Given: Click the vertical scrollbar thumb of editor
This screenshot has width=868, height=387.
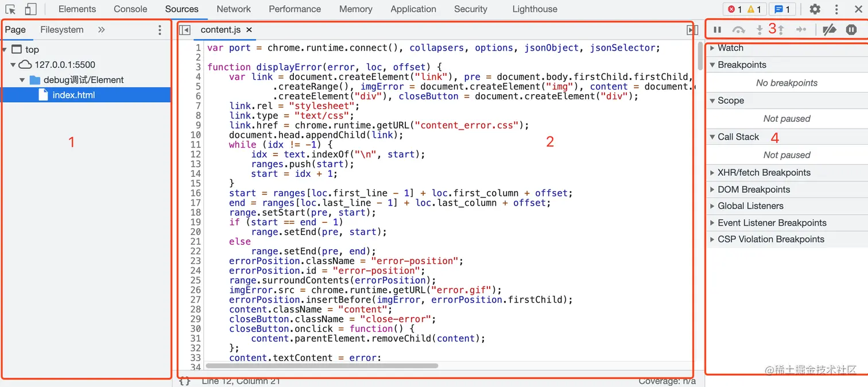Looking at the screenshot, I should pos(700,56).
